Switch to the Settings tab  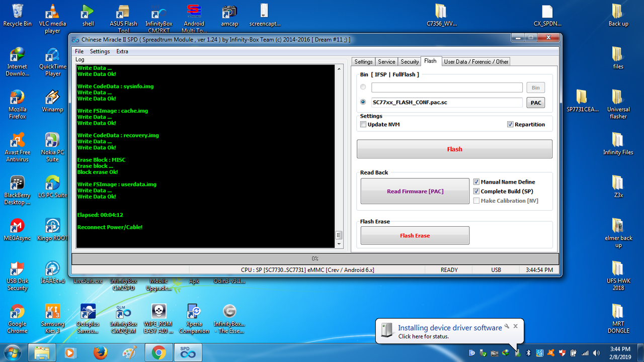coord(363,62)
